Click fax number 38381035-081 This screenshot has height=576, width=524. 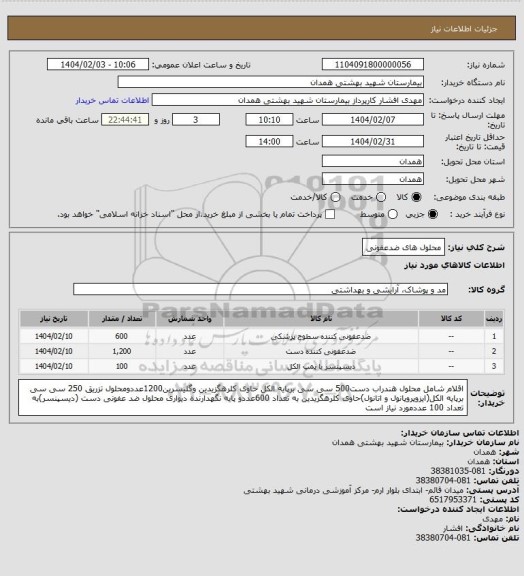tap(458, 471)
